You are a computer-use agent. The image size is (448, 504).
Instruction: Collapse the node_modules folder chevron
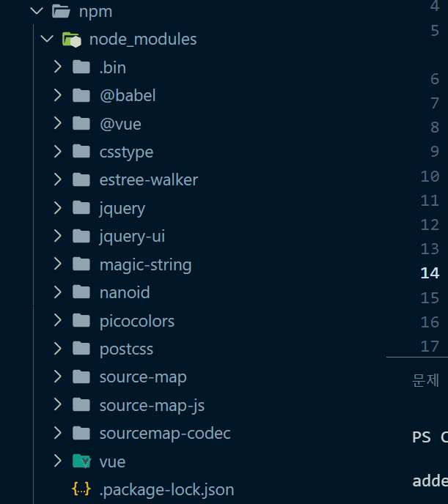pyautogui.click(x=47, y=40)
